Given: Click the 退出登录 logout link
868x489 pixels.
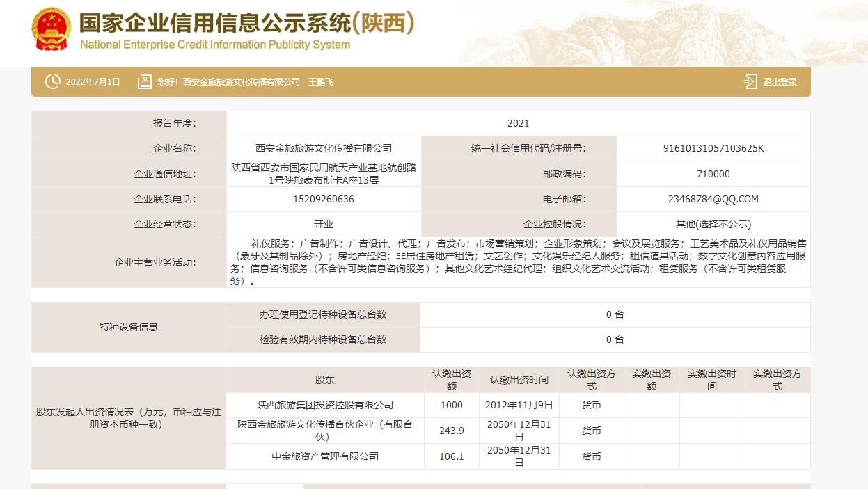Looking at the screenshot, I should click(780, 82).
